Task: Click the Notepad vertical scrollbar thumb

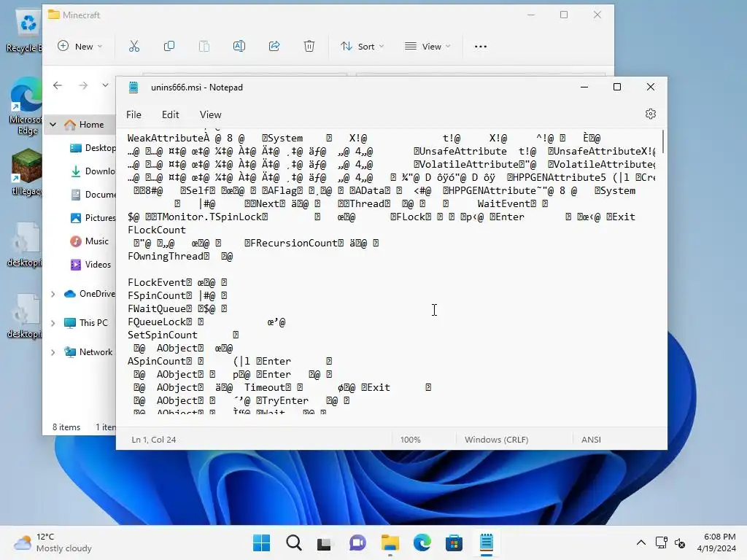Action: pos(662,142)
